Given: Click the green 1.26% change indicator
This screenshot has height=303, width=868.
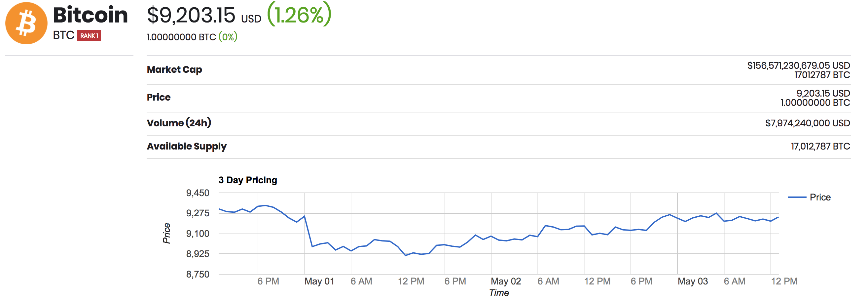Looking at the screenshot, I should 300,15.
